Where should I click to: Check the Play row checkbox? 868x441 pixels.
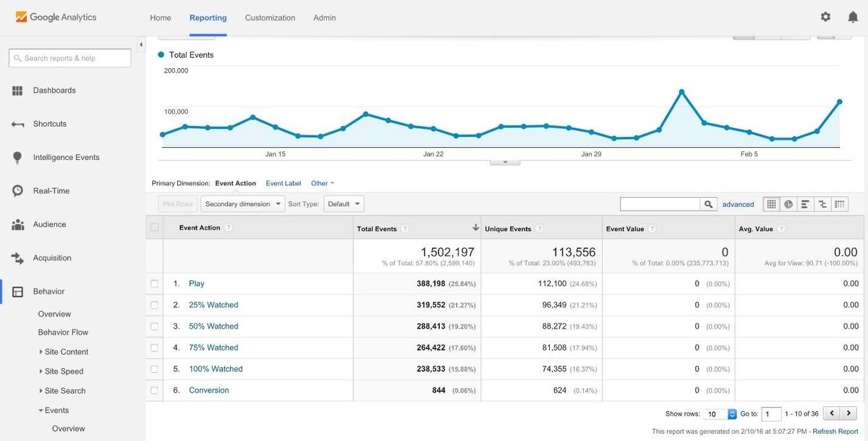tap(154, 284)
